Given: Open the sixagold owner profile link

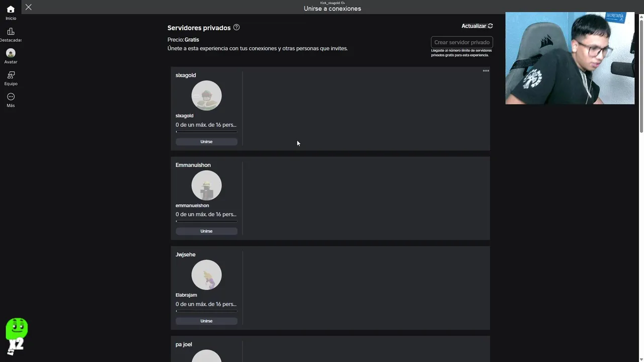Looking at the screenshot, I should click(184, 116).
